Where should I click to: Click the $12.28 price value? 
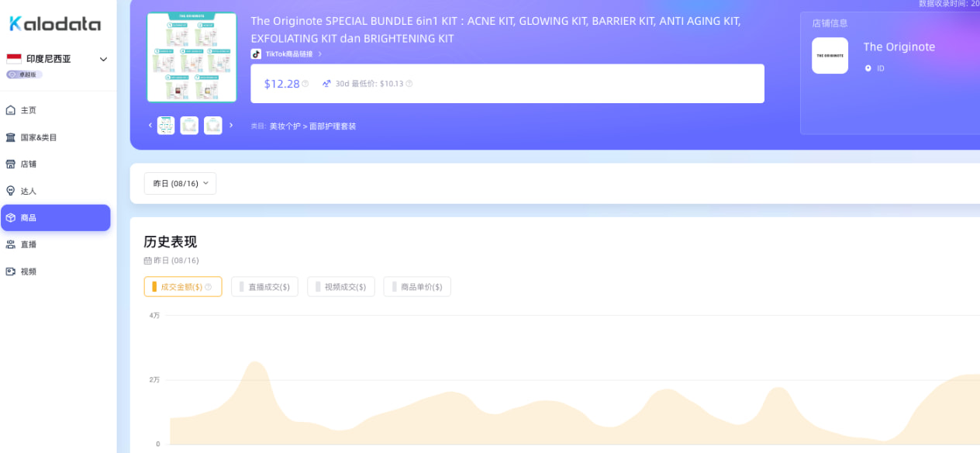(x=281, y=84)
